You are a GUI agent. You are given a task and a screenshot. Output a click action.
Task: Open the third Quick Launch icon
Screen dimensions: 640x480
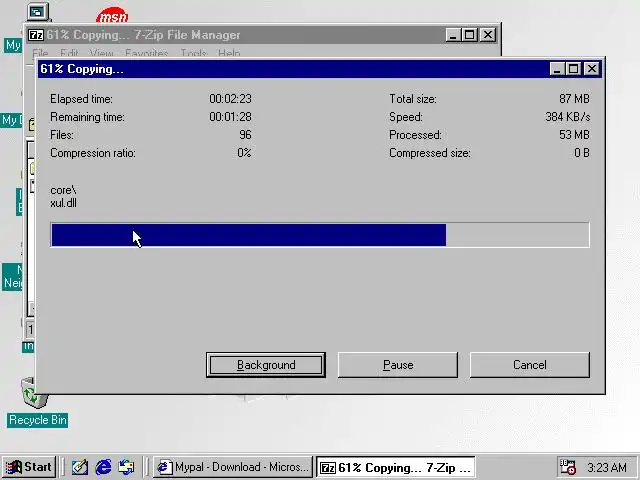(126, 467)
